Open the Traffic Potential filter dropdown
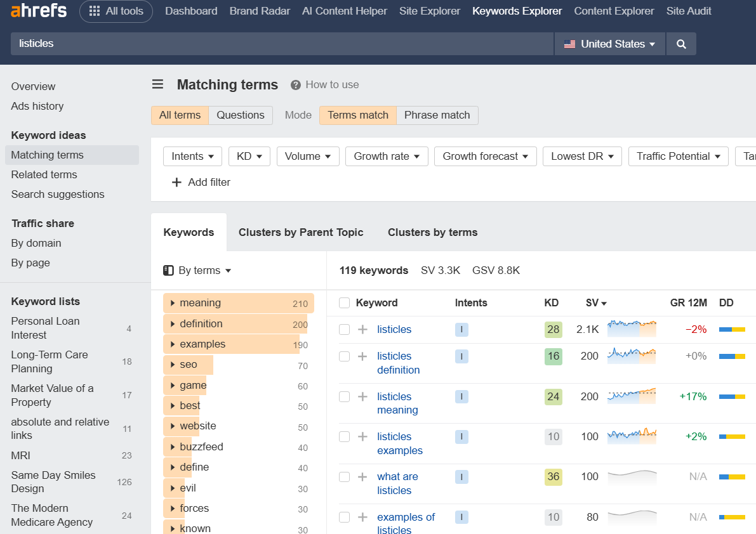 coord(679,157)
